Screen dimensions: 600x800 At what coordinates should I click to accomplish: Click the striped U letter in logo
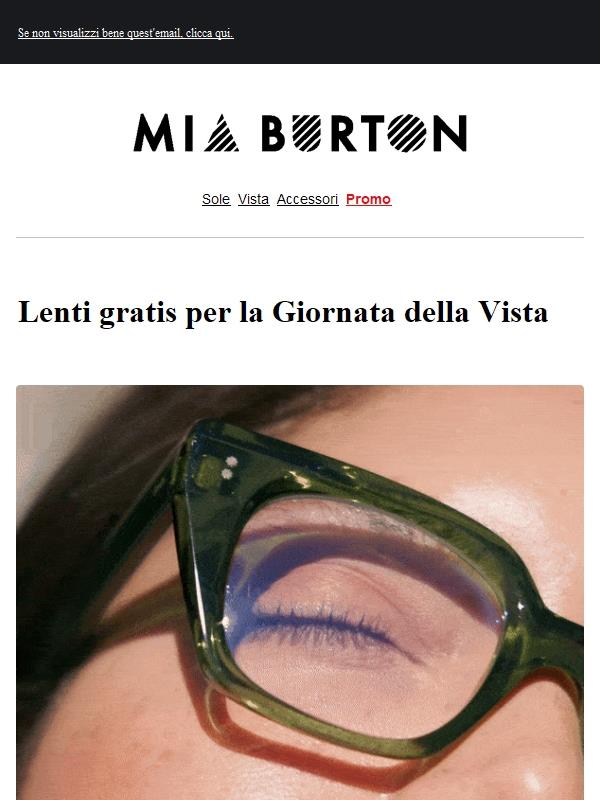307,133
